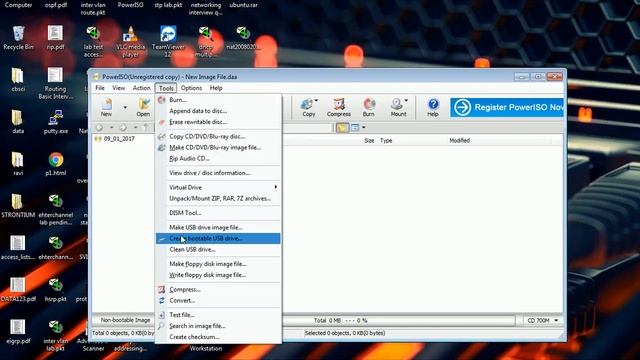Select the nat20080201 desktop file icon
640x360 pixels.
243,38
